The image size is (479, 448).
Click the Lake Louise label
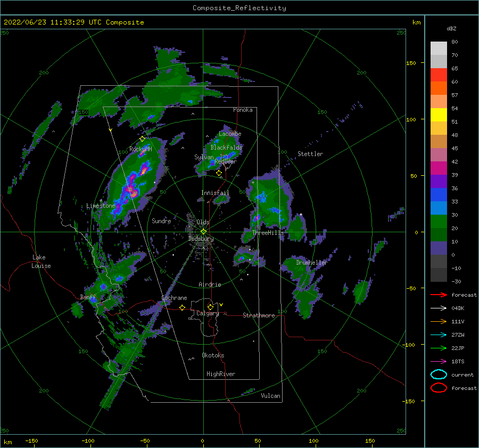coord(41,262)
